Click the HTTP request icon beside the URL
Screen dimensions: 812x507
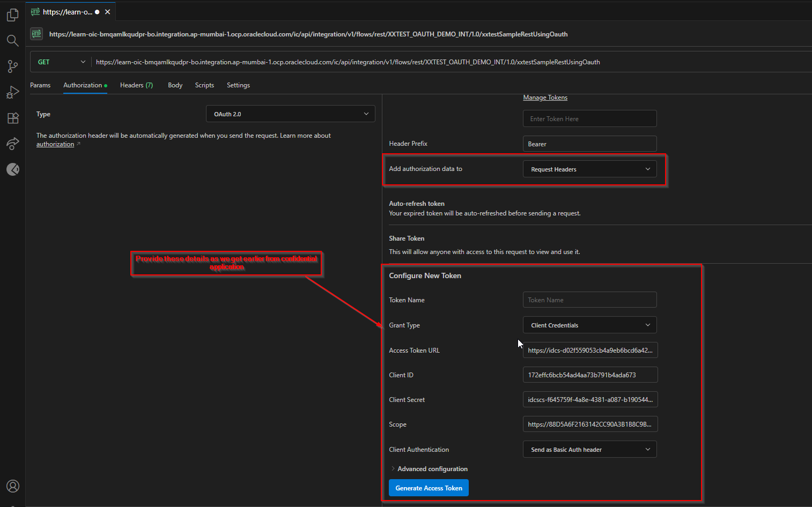tap(35, 34)
